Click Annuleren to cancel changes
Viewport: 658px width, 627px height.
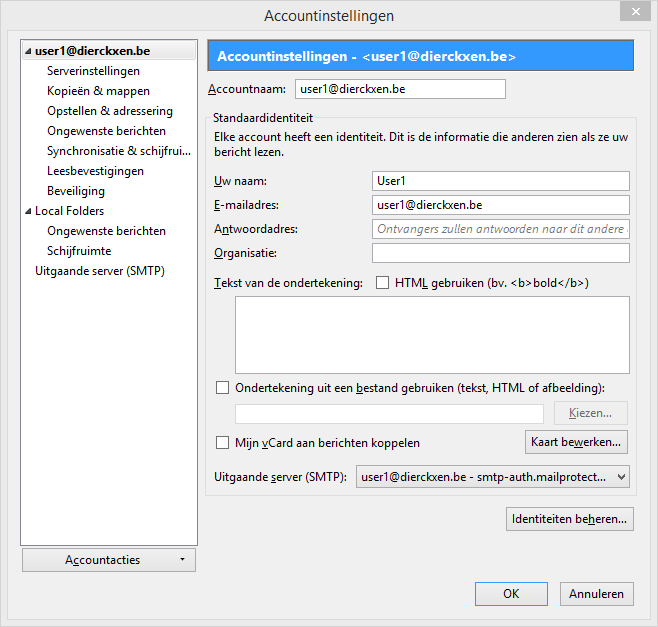(596, 594)
